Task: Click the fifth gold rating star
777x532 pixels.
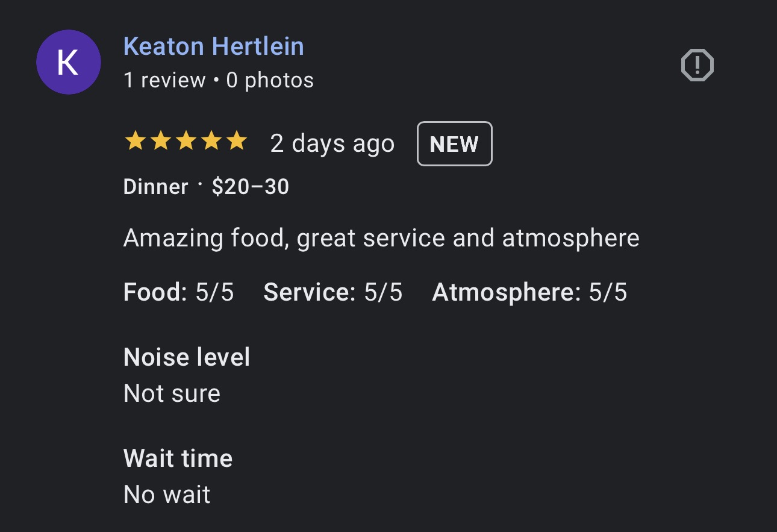Action: click(237, 142)
